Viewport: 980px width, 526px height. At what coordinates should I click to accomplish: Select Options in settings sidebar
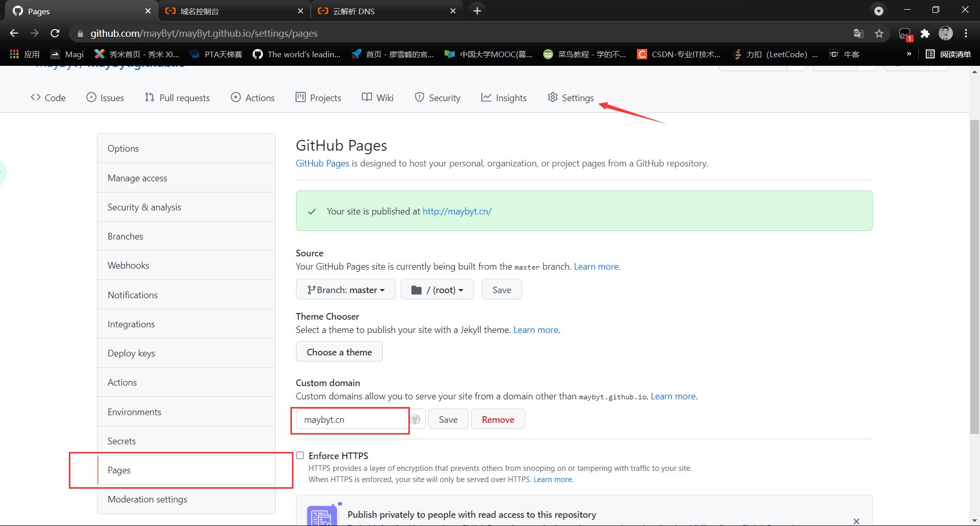186,149
